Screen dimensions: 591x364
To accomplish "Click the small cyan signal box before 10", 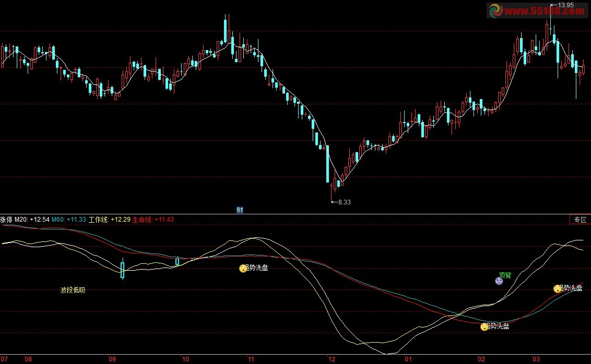I will pos(178,261).
